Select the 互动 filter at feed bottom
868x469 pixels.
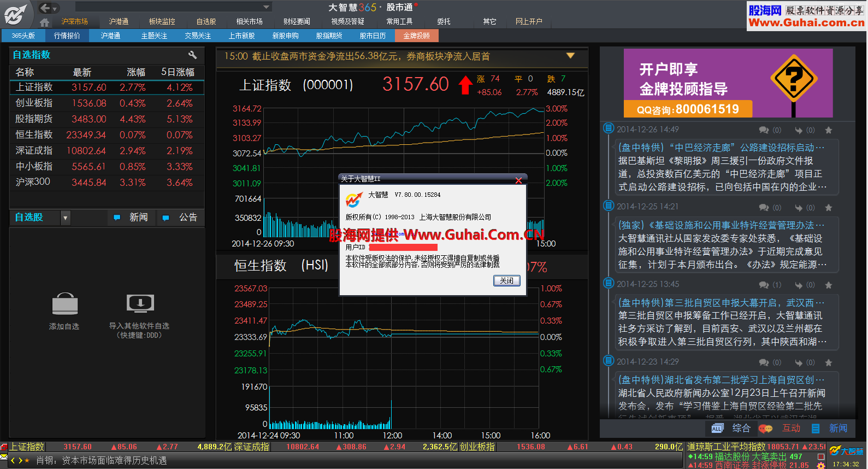780,428
